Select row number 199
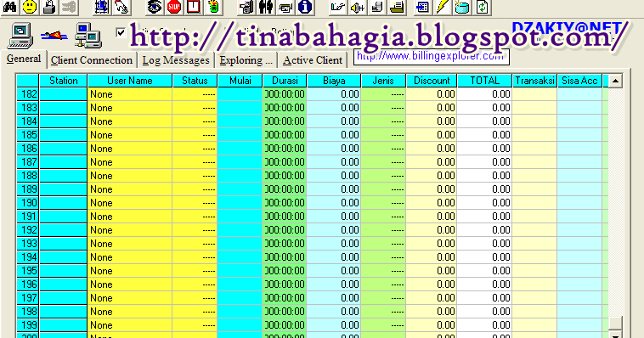Screen dimensions: 644x338 click(x=28, y=325)
